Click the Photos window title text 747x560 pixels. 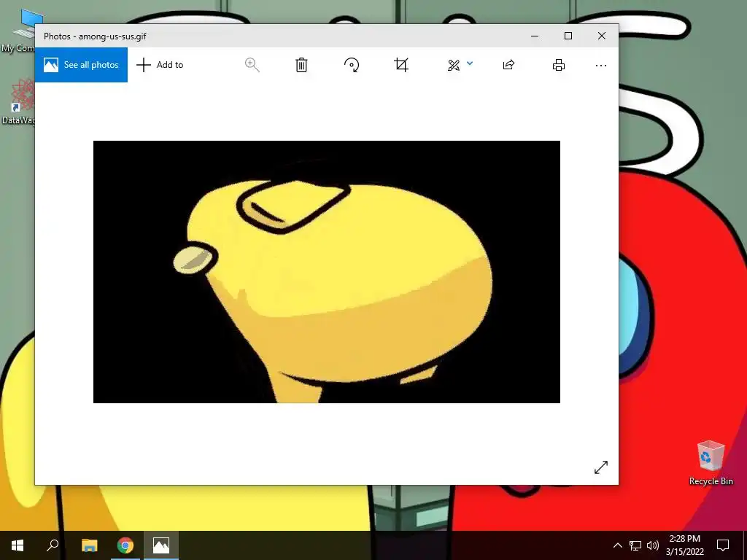95,36
